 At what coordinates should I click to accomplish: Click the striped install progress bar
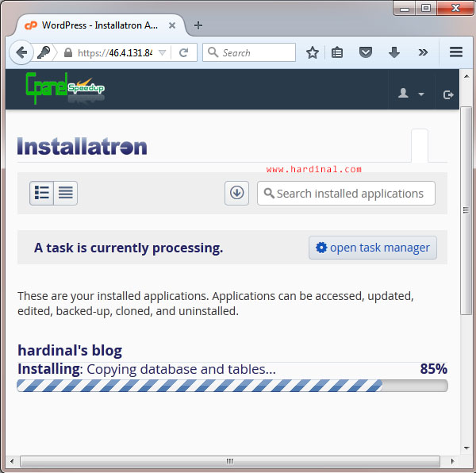click(232, 386)
